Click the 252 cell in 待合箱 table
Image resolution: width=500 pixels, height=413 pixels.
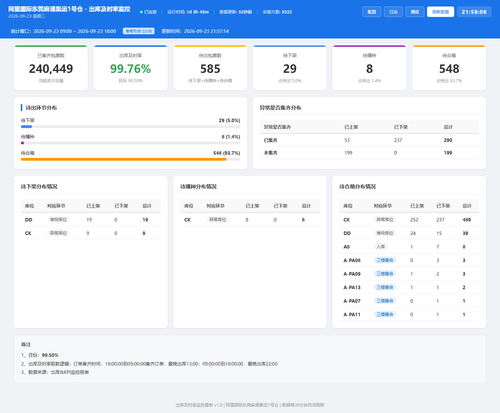click(x=414, y=220)
